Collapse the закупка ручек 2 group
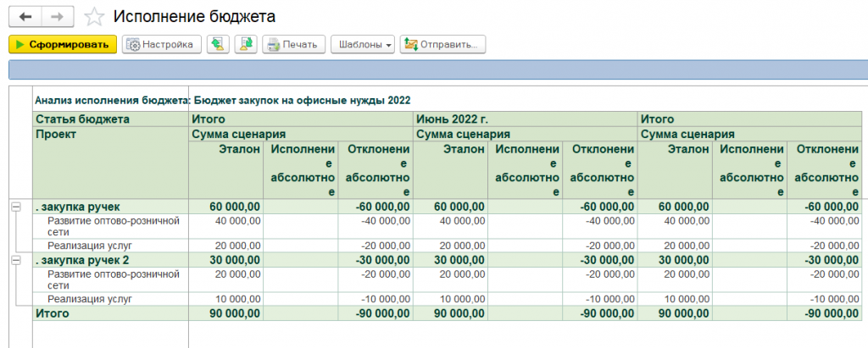The image size is (868, 348). click(x=15, y=260)
